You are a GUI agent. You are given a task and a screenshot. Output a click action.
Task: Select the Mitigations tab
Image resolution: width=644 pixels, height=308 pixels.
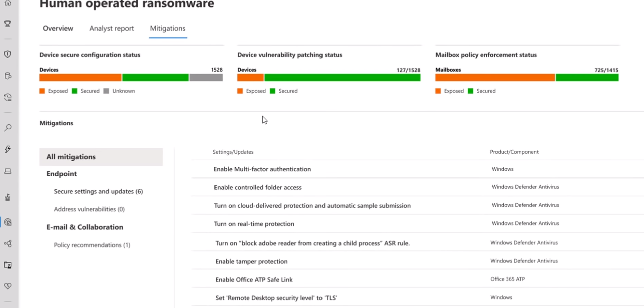click(168, 28)
